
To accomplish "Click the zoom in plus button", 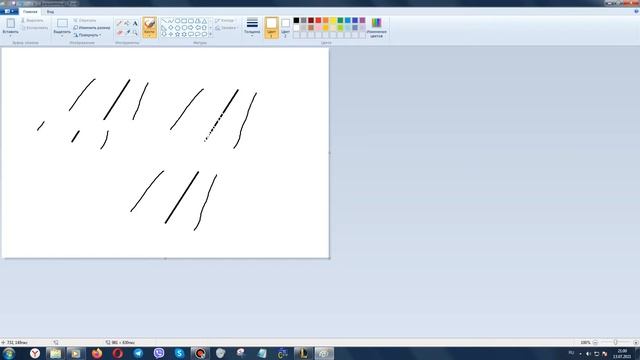I will [x=636, y=342].
